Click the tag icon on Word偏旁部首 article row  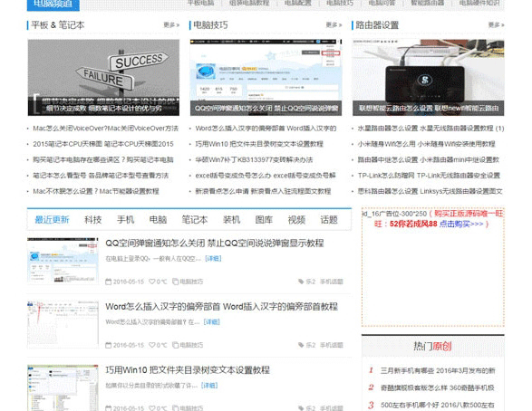point(301,345)
